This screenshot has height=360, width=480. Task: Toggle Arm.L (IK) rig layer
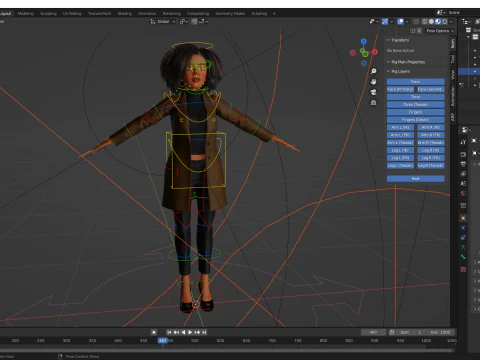pyautogui.click(x=400, y=127)
